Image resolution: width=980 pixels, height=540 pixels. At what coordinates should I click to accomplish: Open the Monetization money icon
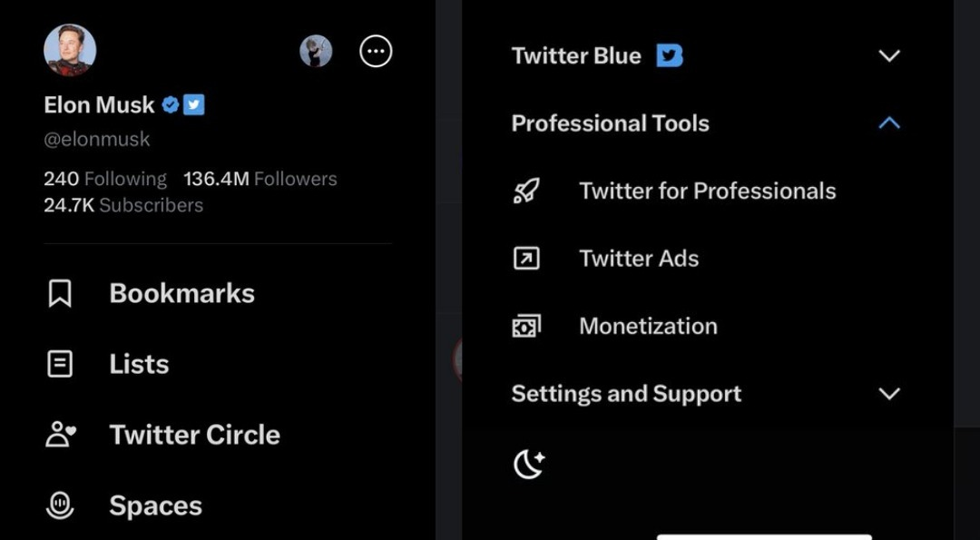[x=528, y=325]
